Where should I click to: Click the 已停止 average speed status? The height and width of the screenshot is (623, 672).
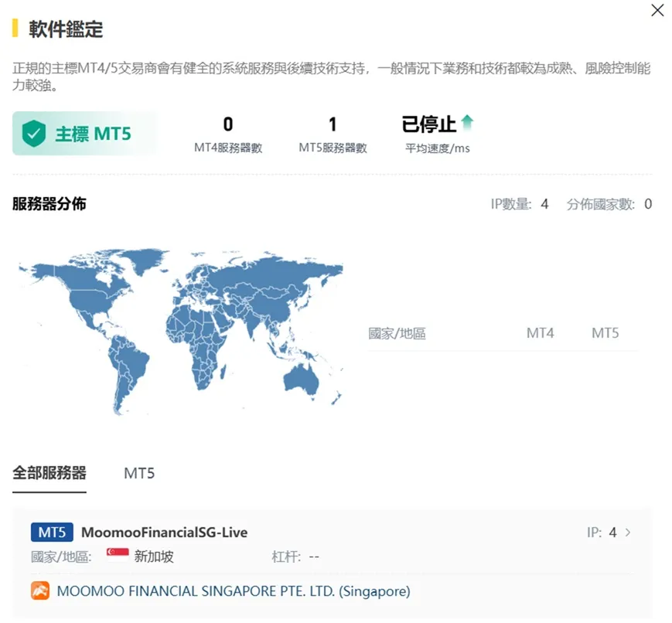click(428, 124)
